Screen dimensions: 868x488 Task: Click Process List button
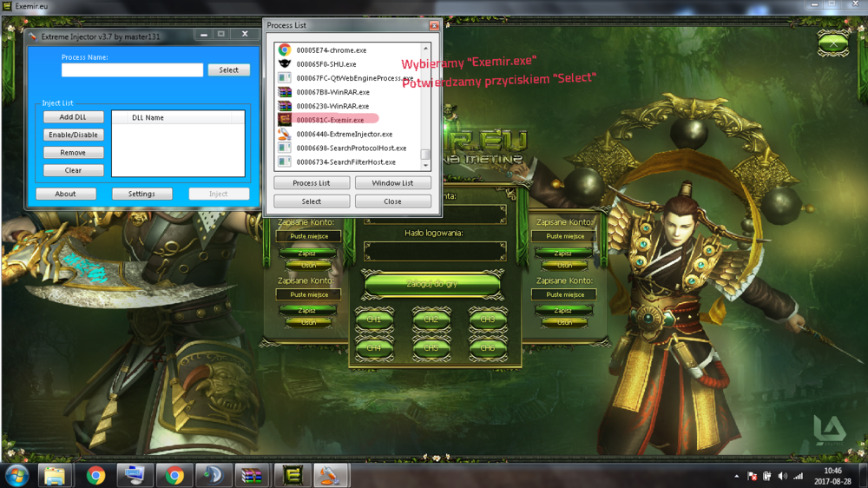311,183
